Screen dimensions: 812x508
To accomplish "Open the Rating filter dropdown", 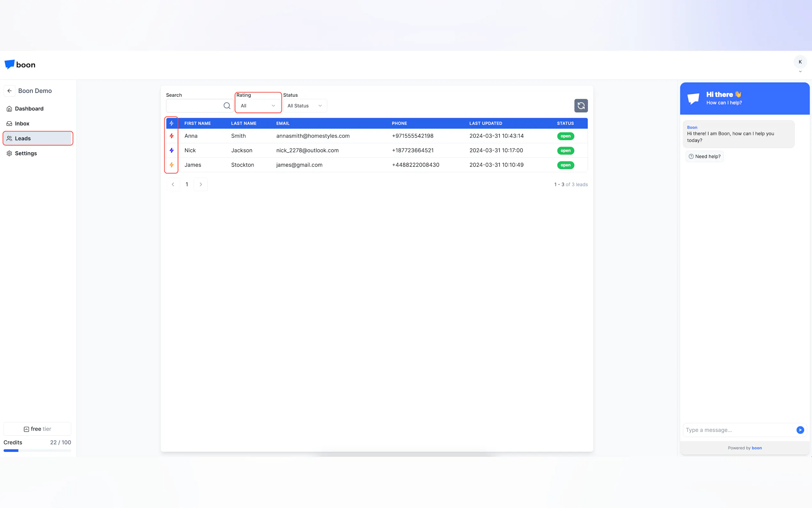I will tap(258, 106).
